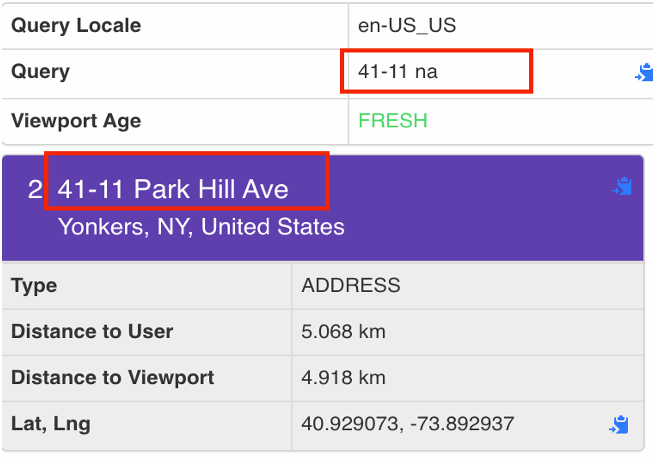Click the Distance to User label
Image resolution: width=661 pixels, height=464 pixels.
[92, 331]
